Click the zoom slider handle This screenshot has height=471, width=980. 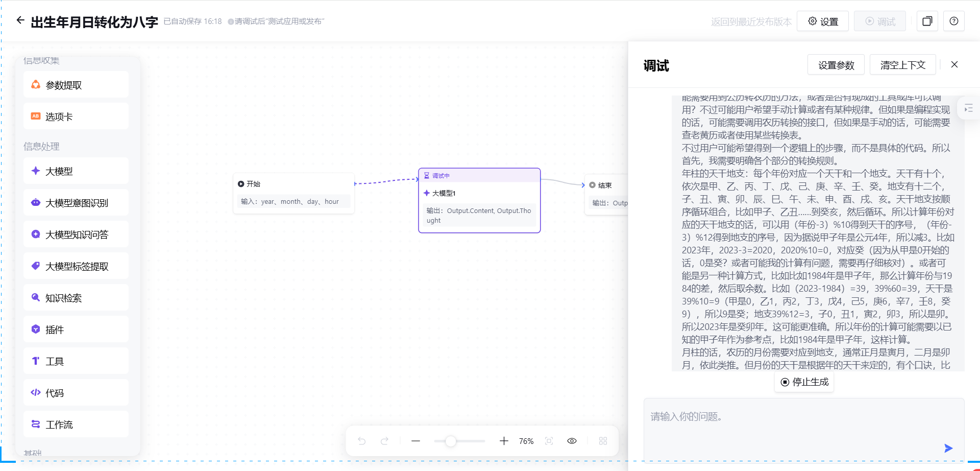[450, 441]
